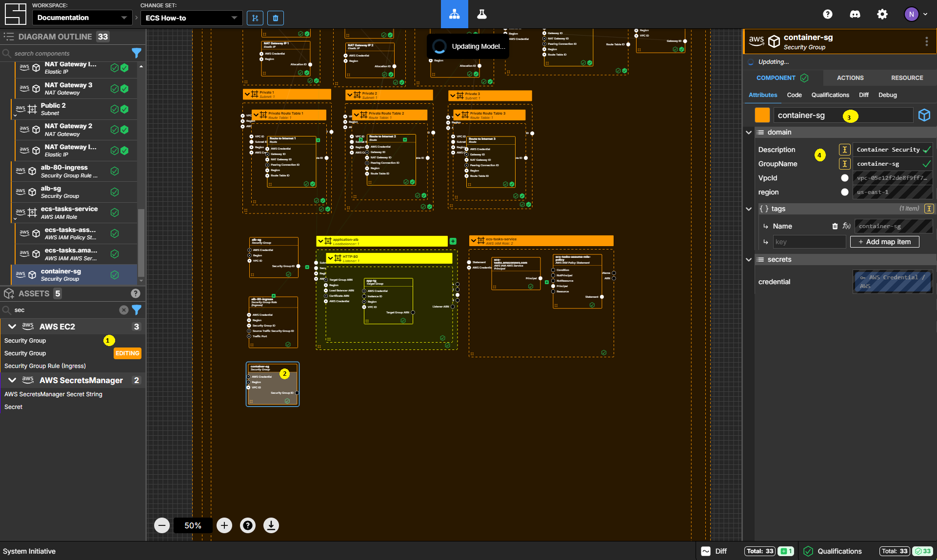The width and height of the screenshot is (937, 560).
Task: Click the 3D cube icon for container-sg
Action: point(926,116)
